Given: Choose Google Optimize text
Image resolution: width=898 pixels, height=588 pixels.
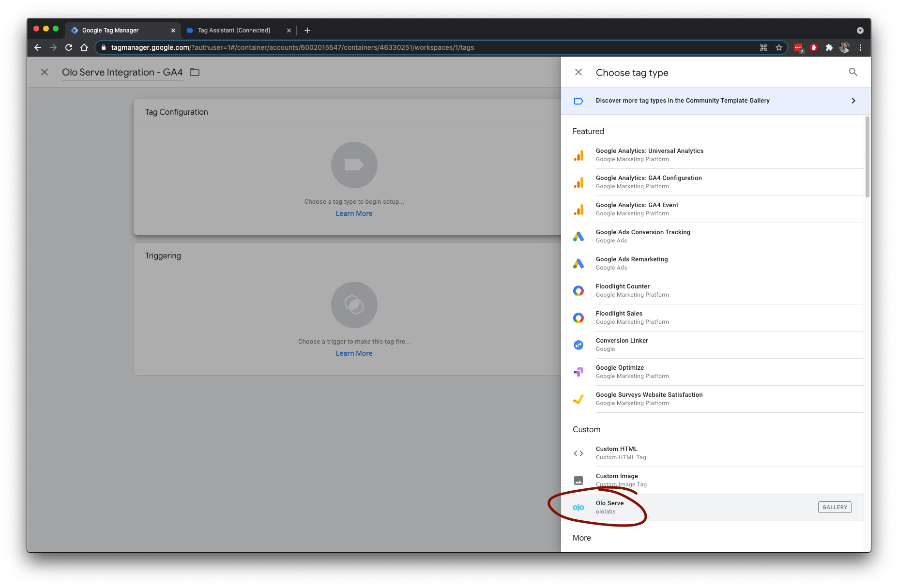Looking at the screenshot, I should click(x=620, y=368).
